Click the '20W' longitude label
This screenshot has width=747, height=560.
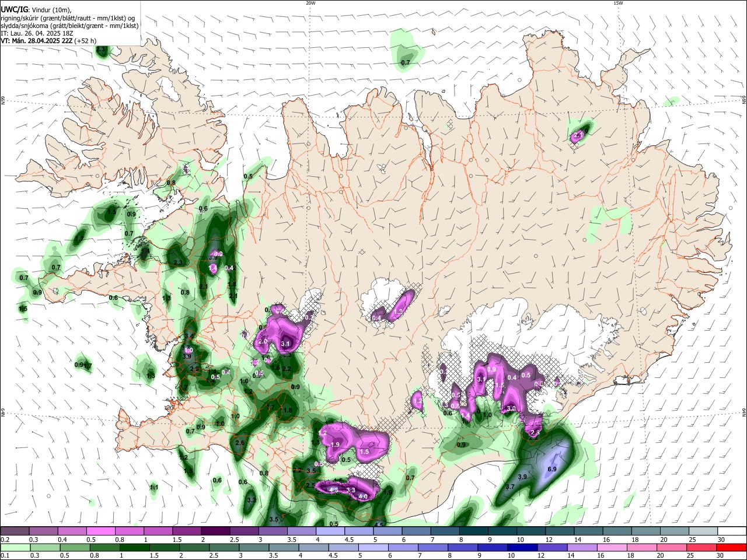pos(310,3)
